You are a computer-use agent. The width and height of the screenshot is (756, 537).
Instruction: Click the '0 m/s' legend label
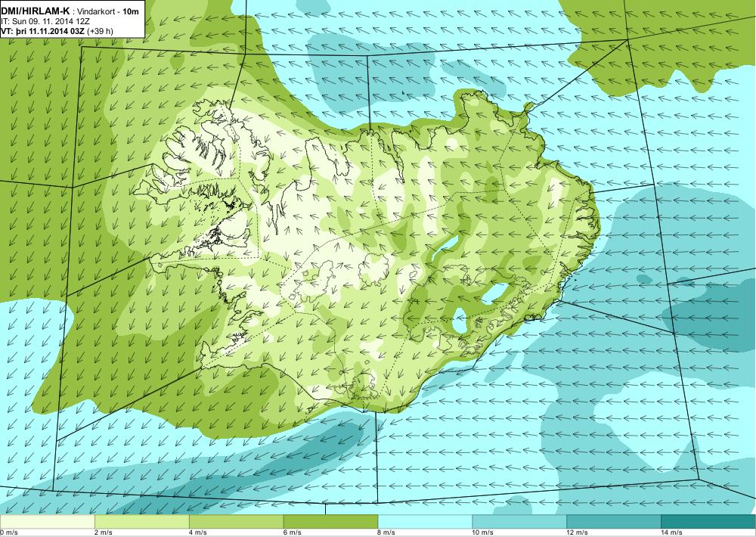(9, 532)
